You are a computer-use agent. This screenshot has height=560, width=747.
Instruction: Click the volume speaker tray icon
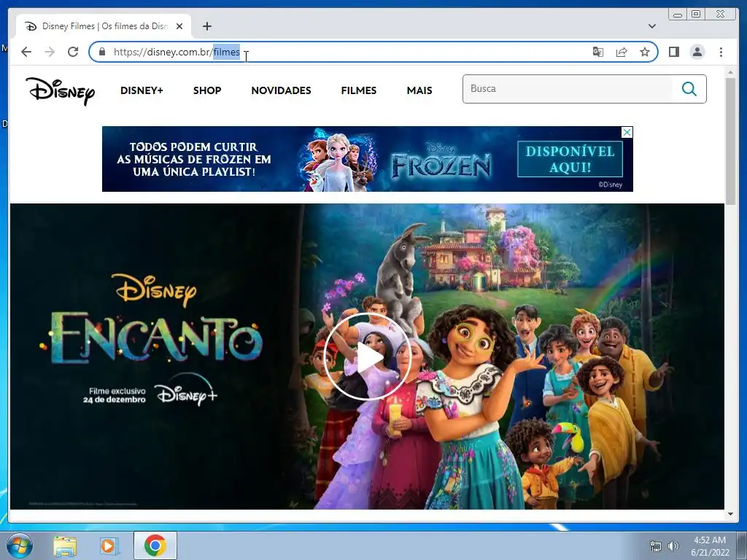point(673,546)
